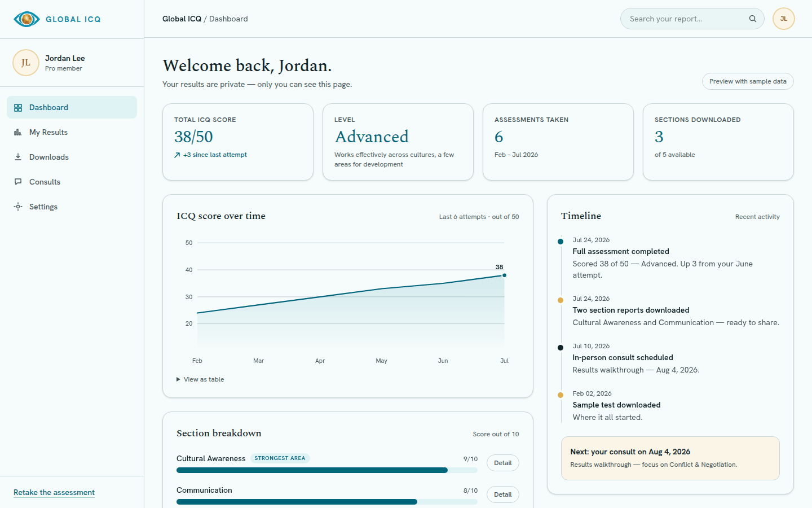Click the Cultural Awareness progress bar

327,470
